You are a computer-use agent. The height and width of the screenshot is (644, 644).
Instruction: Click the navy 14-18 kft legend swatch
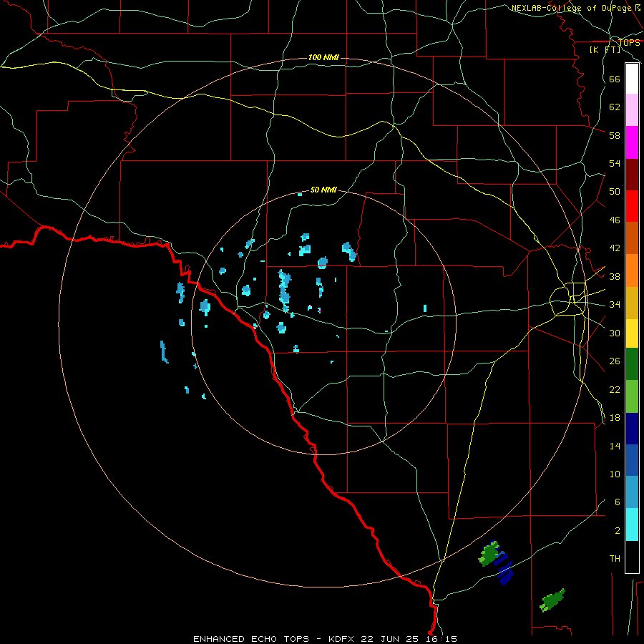pos(632,429)
